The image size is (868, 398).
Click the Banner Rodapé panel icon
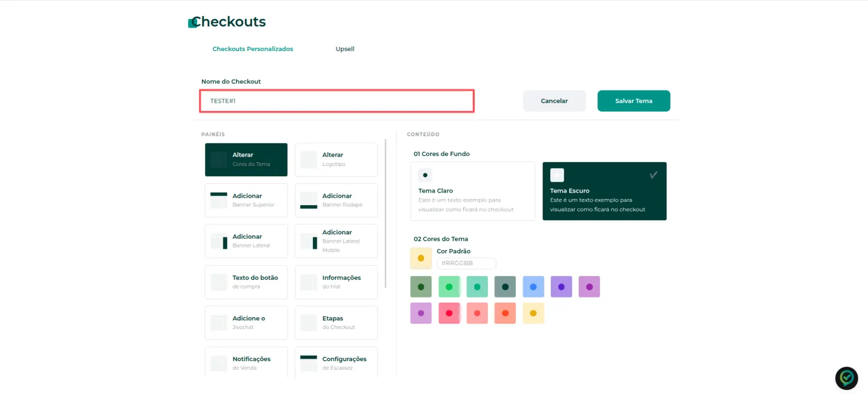pos(309,200)
